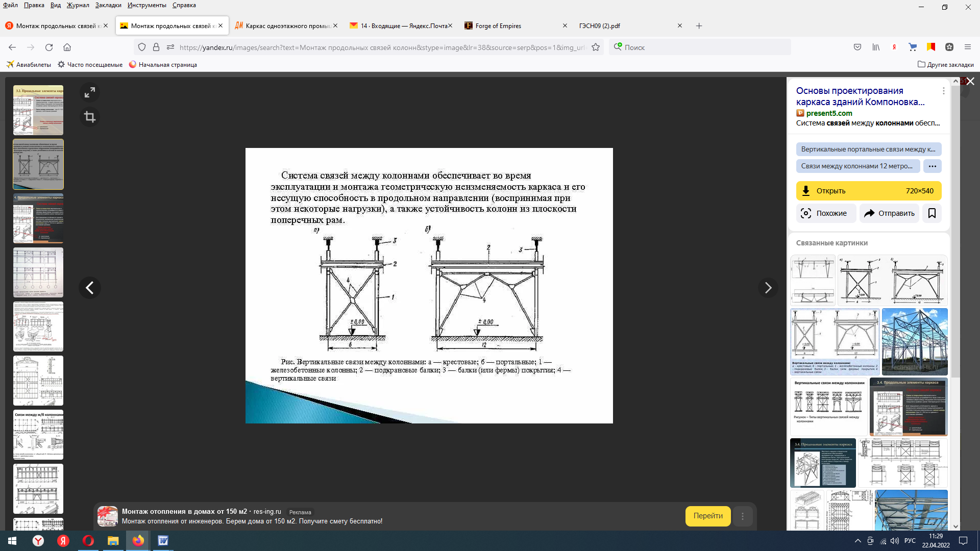Close the Forge of Empires tab
Screen dimensions: 980x551
565,26
